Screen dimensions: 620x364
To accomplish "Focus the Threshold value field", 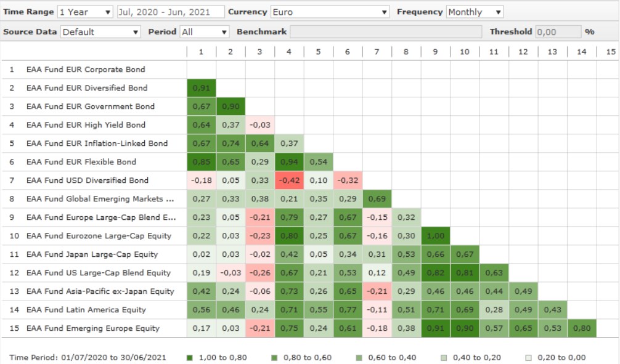I will [558, 32].
